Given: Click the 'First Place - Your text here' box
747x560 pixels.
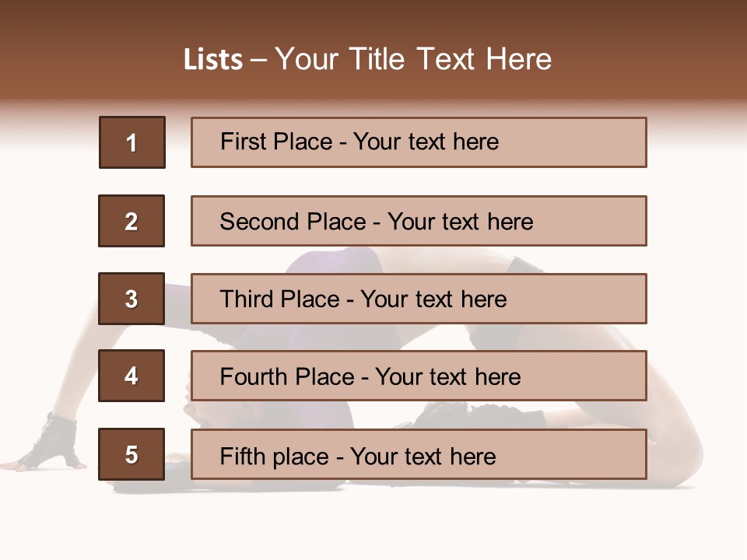Looking at the screenshot, I should [x=419, y=142].
